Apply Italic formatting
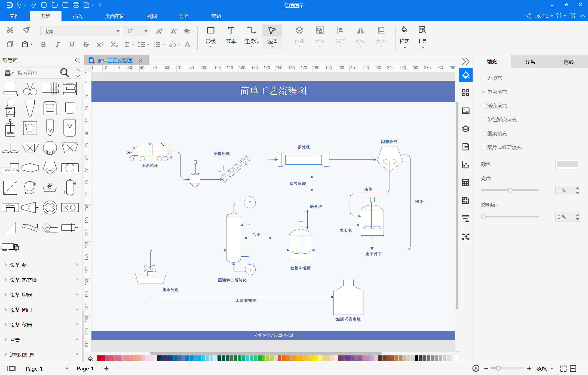Screen dimensions: 588x375 click(x=57, y=45)
